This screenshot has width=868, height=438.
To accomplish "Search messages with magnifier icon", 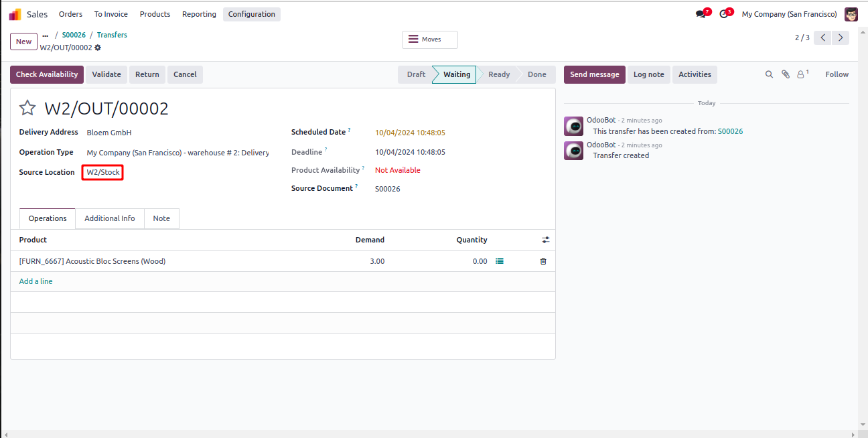I will pyautogui.click(x=770, y=74).
